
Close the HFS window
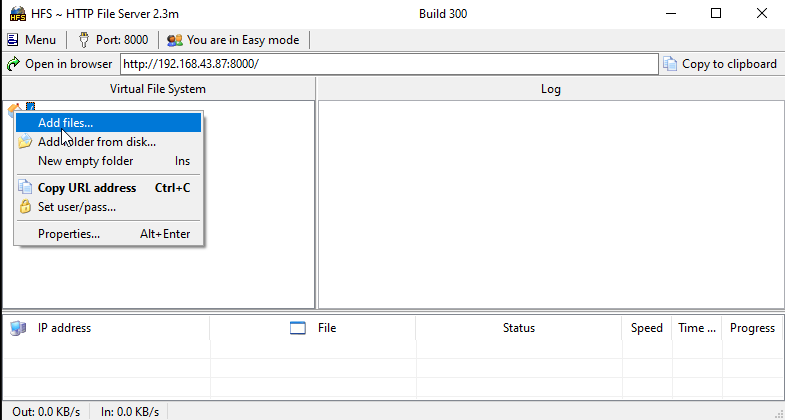click(761, 14)
